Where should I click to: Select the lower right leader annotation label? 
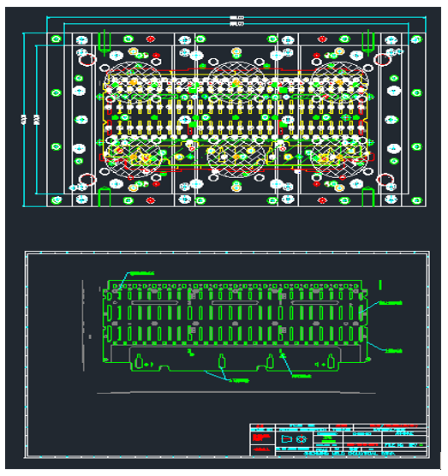click(x=394, y=351)
